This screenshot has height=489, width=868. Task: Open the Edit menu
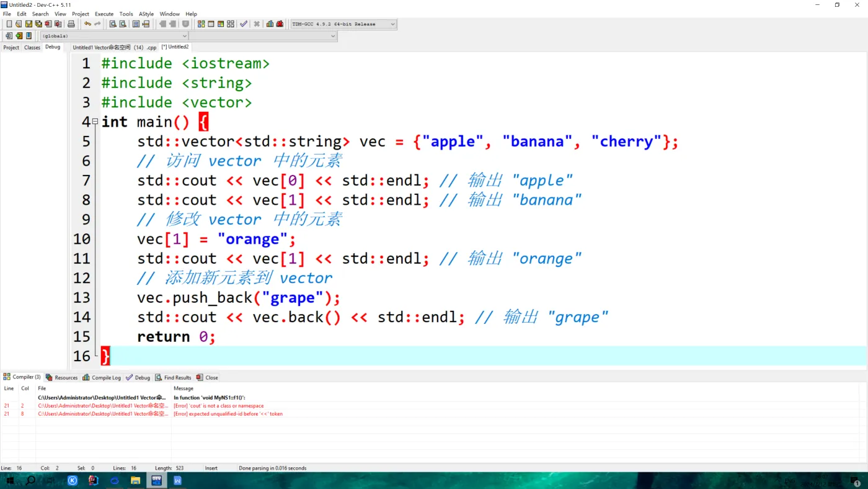(22, 14)
